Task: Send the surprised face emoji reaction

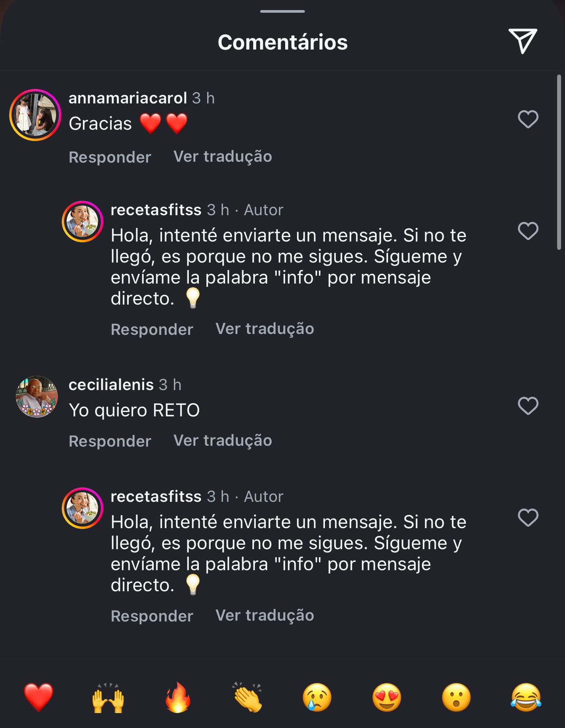Action: [456, 697]
